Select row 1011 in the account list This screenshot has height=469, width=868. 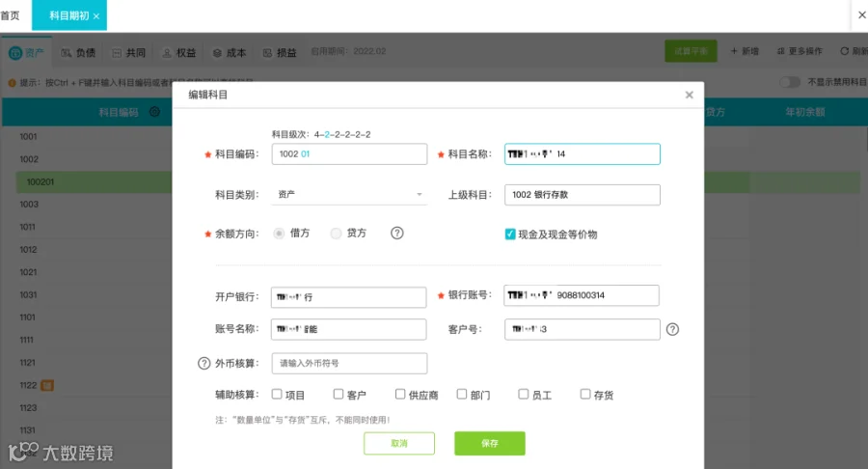pyautogui.click(x=28, y=227)
